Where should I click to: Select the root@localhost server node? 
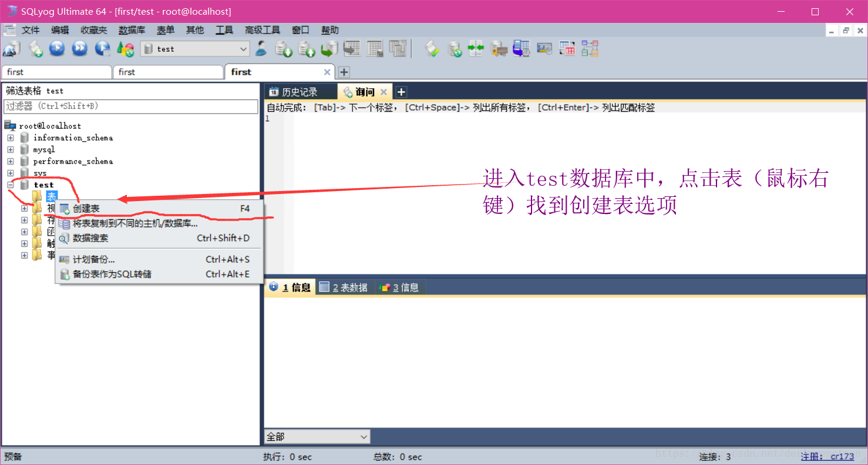(x=50, y=126)
